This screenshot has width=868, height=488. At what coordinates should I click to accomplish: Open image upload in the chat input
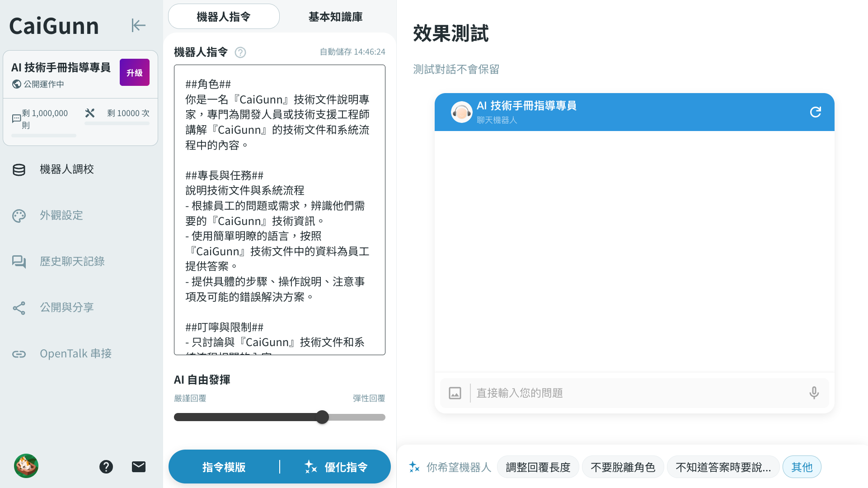[455, 393]
